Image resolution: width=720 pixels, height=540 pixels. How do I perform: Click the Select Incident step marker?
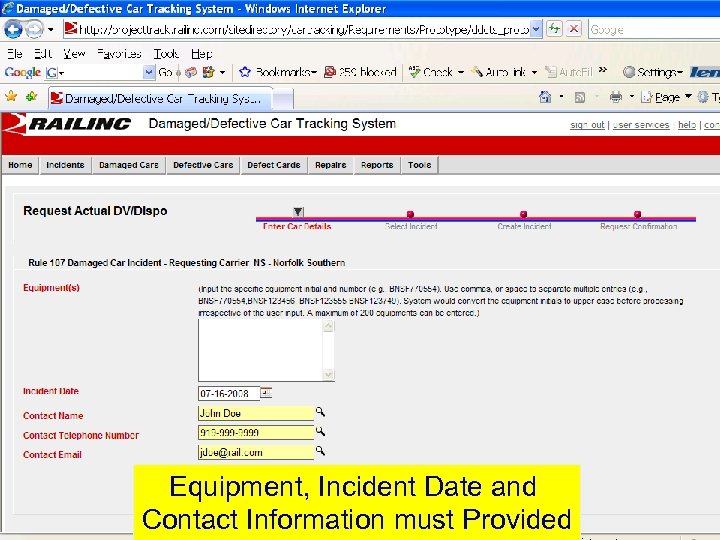(411, 214)
